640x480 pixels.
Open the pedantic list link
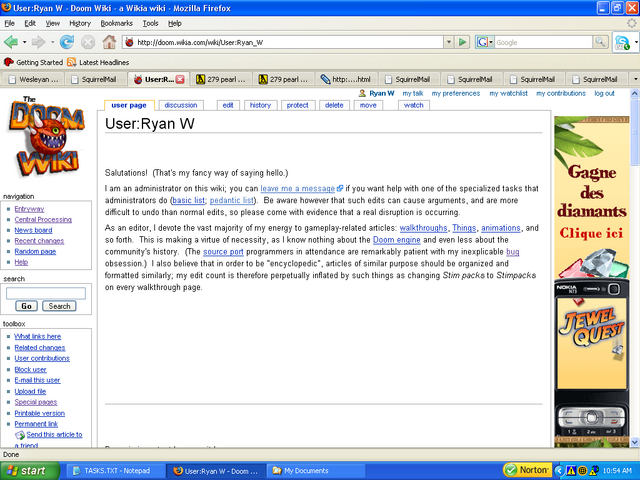(231, 200)
